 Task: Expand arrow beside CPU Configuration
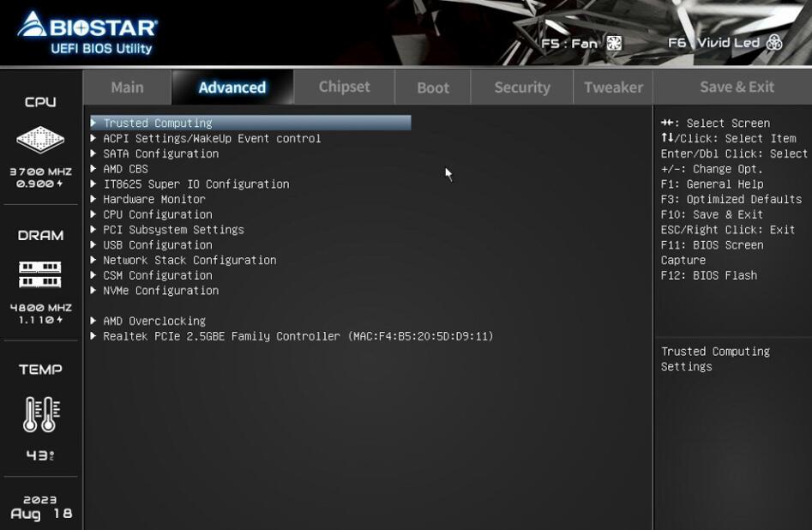tap(93, 214)
